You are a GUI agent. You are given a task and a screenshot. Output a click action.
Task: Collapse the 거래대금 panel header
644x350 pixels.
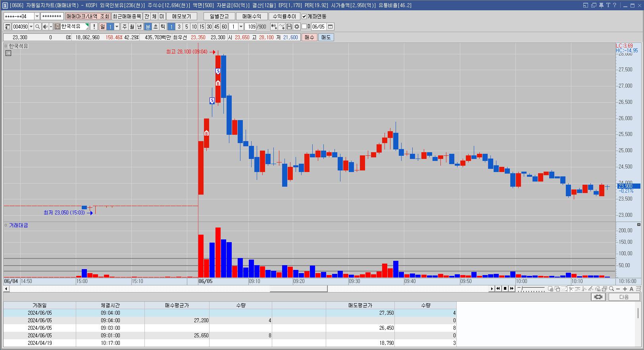tap(6, 225)
